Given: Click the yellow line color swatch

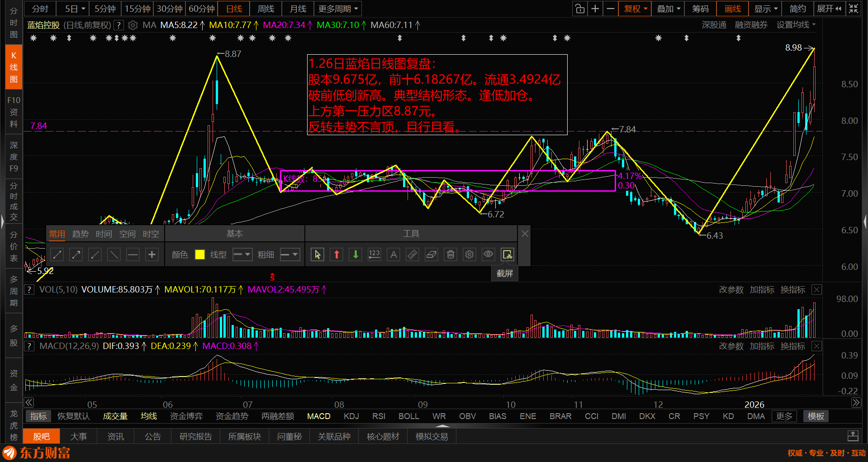Looking at the screenshot, I should [x=199, y=255].
